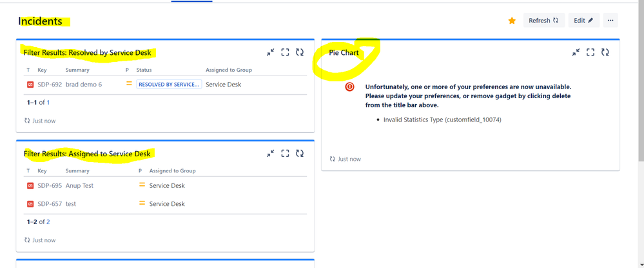This screenshot has height=268, width=644.
Task: Minimize the Pie Chart gadget
Action: [576, 52]
